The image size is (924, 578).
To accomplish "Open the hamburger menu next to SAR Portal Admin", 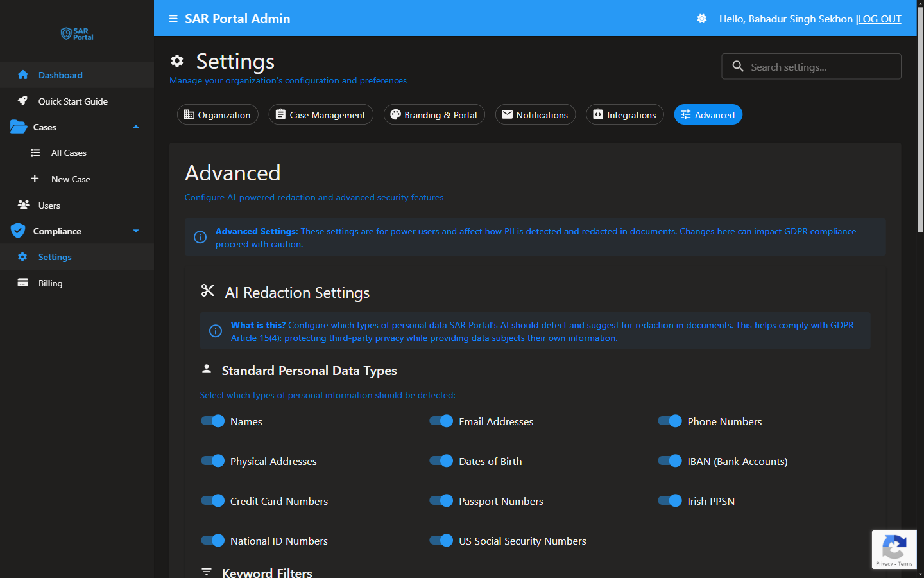I will pos(172,19).
